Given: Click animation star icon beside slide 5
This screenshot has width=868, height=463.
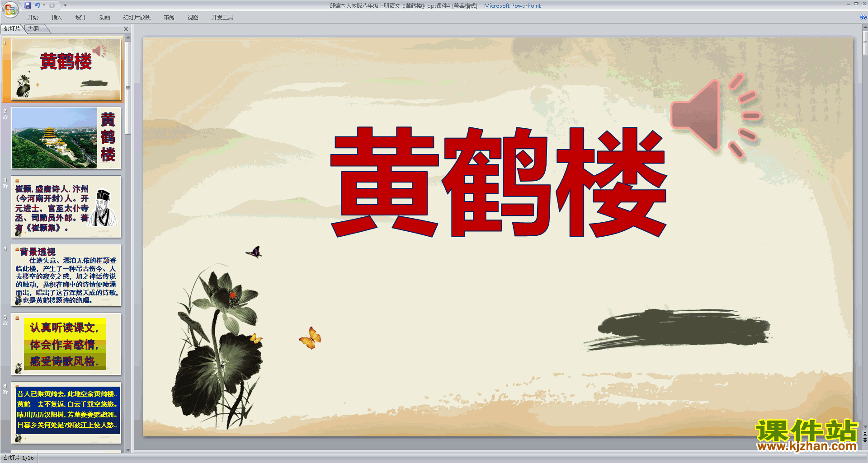Looking at the screenshot, I should [5, 323].
